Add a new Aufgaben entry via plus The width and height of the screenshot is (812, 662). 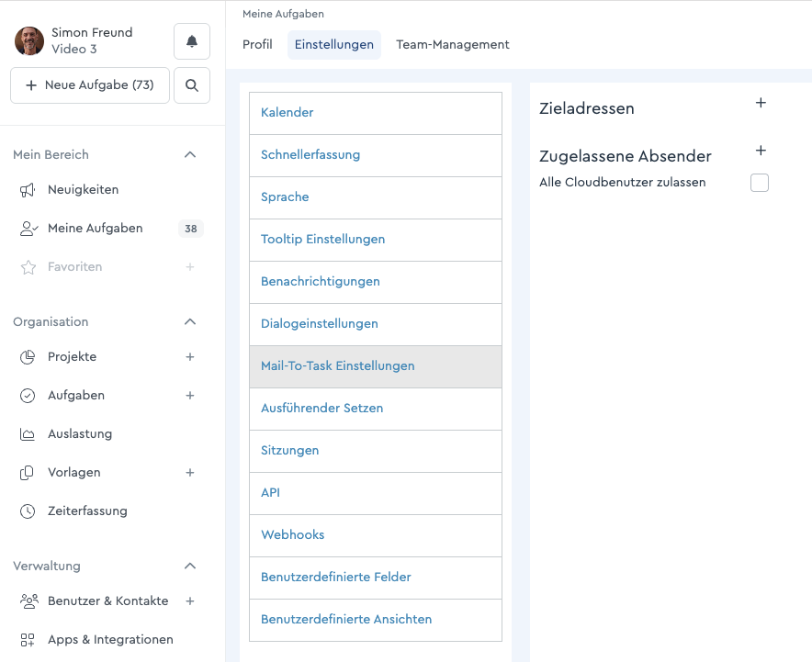pos(190,396)
